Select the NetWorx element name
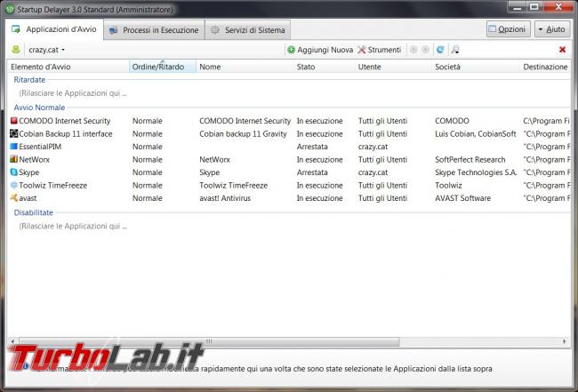Screen dimensions: 578x392 (35, 159)
